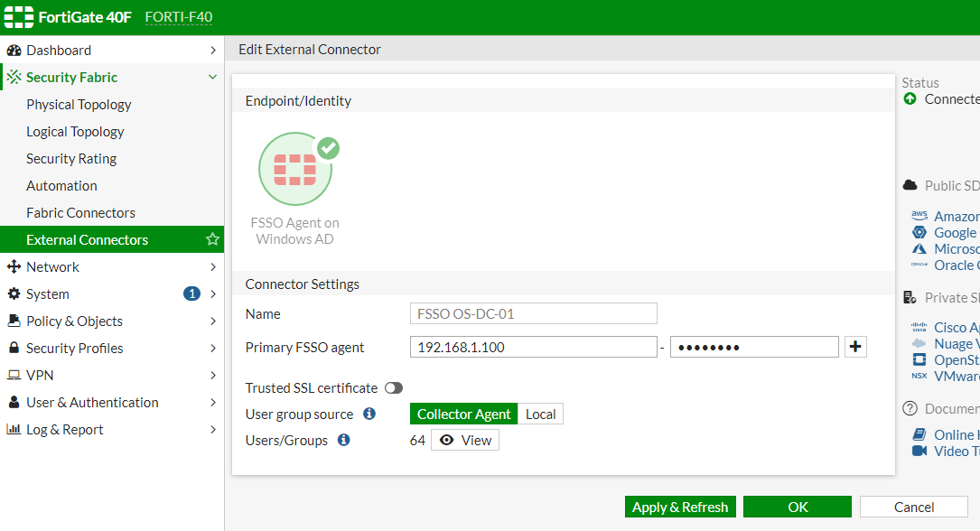Open info icon next to User group source
Screen dimensions: 980x531
point(369,414)
